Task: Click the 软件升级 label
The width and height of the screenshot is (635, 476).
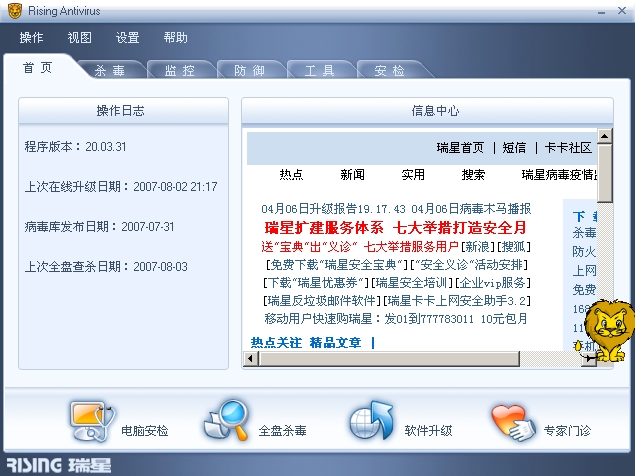Action: point(428,430)
